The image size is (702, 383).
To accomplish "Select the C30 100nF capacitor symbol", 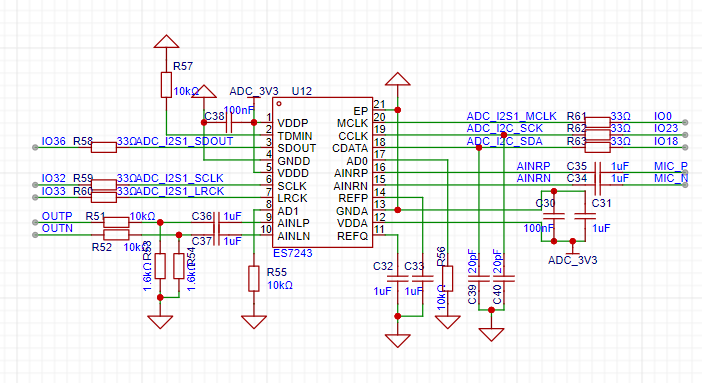I will (x=554, y=216).
